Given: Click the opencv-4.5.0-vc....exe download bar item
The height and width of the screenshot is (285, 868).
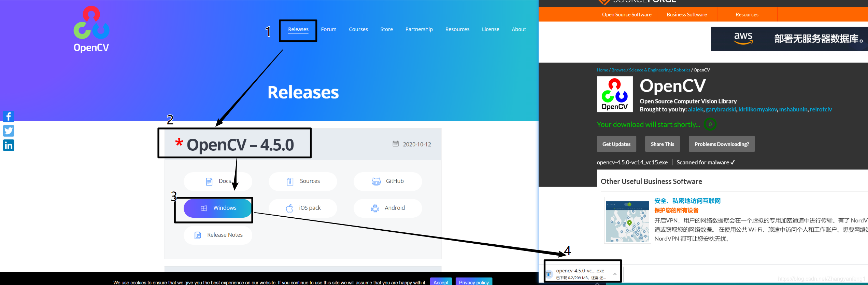Looking at the screenshot, I should click(x=583, y=274).
